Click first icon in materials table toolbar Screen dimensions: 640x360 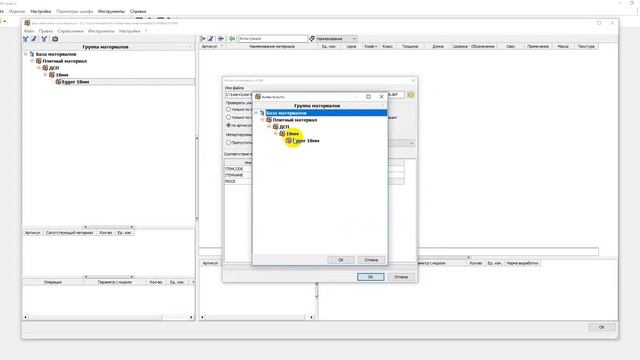click(202, 38)
